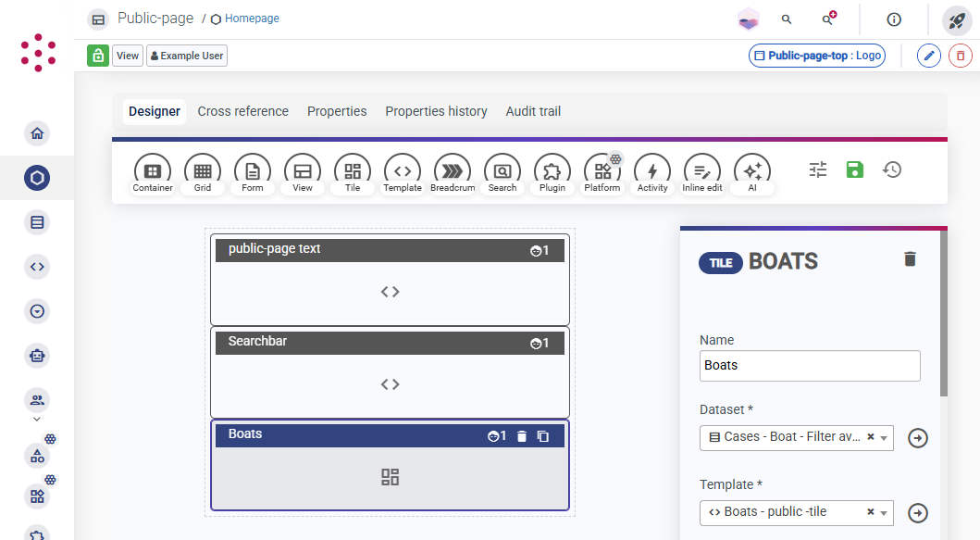Save the page with green disk icon
This screenshot has width=980, height=540.
coord(855,170)
